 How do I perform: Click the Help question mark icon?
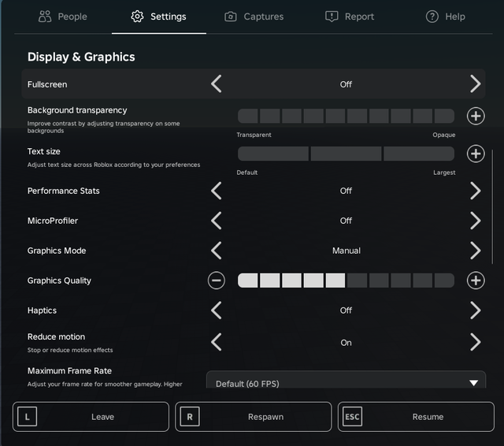point(432,17)
